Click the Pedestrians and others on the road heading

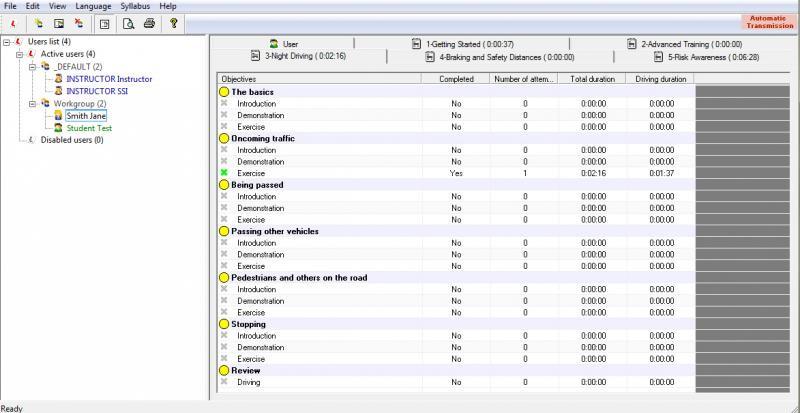coord(299,278)
